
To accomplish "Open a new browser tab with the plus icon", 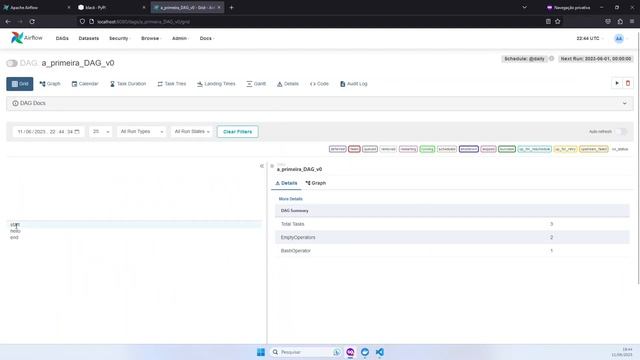I will click(x=231, y=7).
